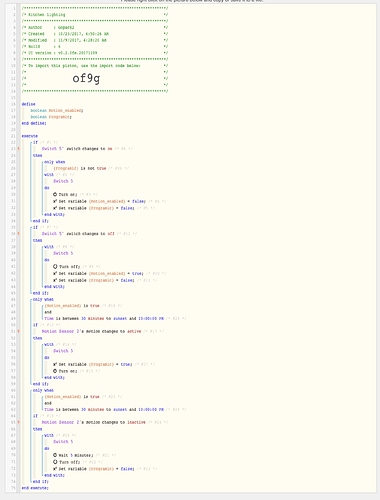Screen dimensions: 380x500
Task: Click the define keyword on line 16
Action: [x=28, y=104]
